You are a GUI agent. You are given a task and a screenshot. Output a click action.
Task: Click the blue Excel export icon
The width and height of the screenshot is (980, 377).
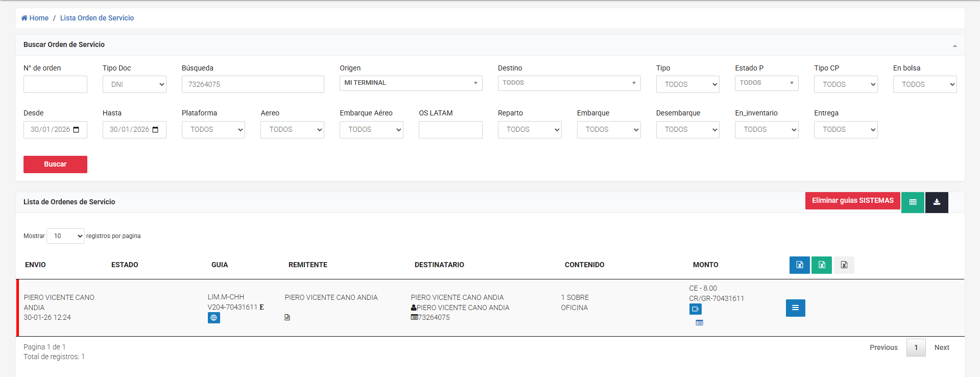coord(799,265)
